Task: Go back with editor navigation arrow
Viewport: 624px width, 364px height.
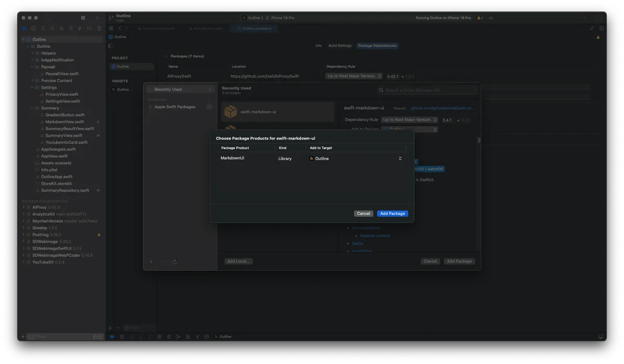Action: point(120,29)
